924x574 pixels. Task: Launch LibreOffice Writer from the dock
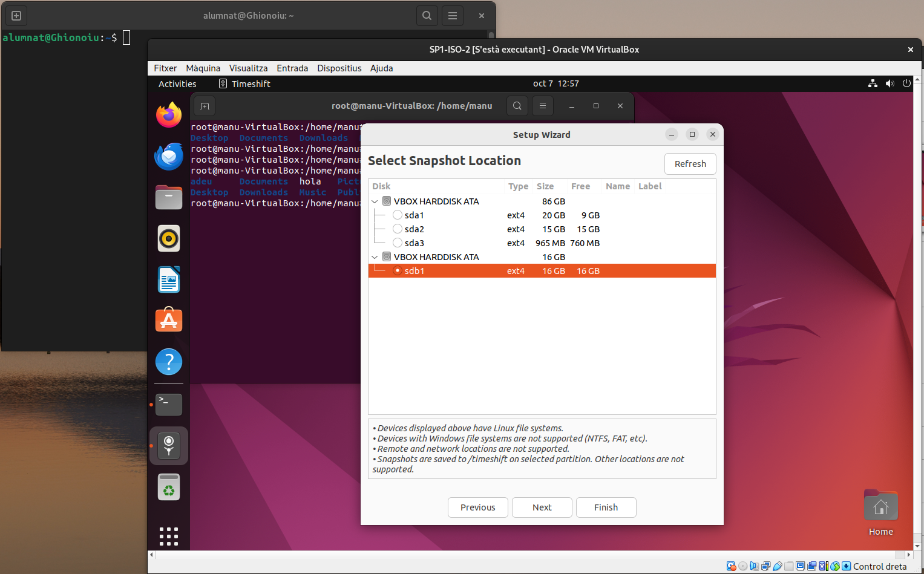[169, 279]
